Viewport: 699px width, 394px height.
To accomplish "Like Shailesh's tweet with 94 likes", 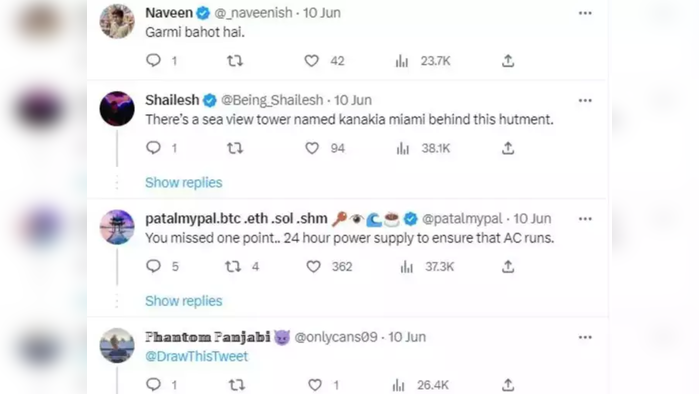I will click(x=312, y=148).
